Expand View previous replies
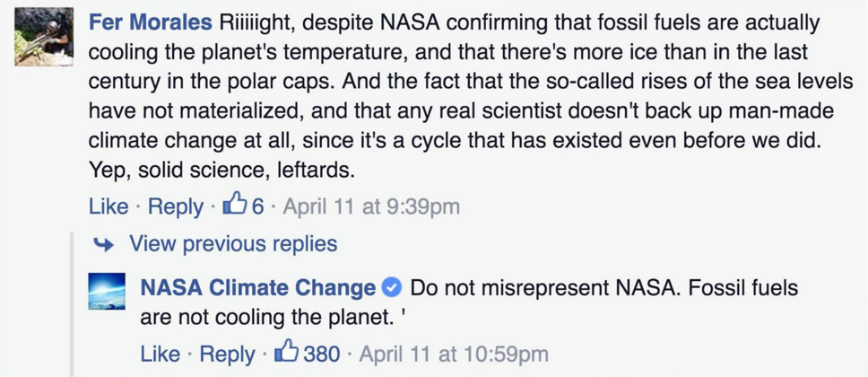The image size is (868, 377). coord(233,243)
